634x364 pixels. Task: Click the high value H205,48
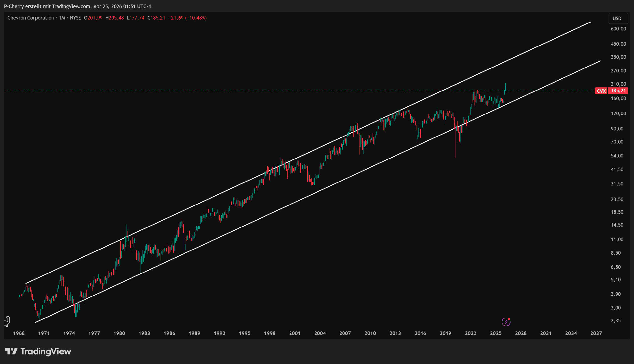coord(115,18)
